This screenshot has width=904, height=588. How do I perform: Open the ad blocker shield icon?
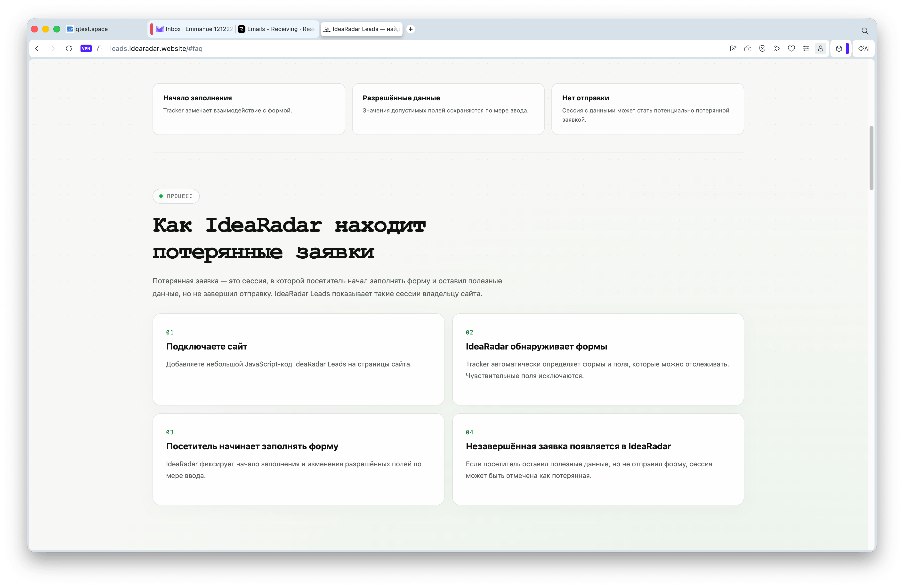coord(762,48)
